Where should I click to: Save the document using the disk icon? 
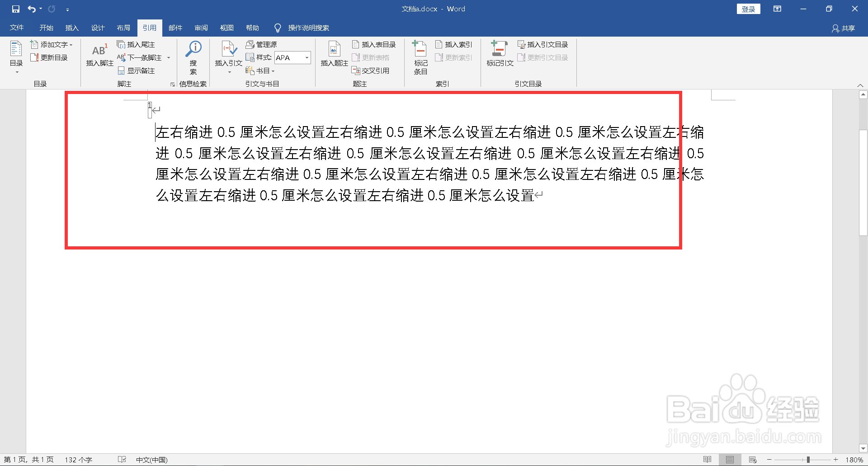point(16,9)
